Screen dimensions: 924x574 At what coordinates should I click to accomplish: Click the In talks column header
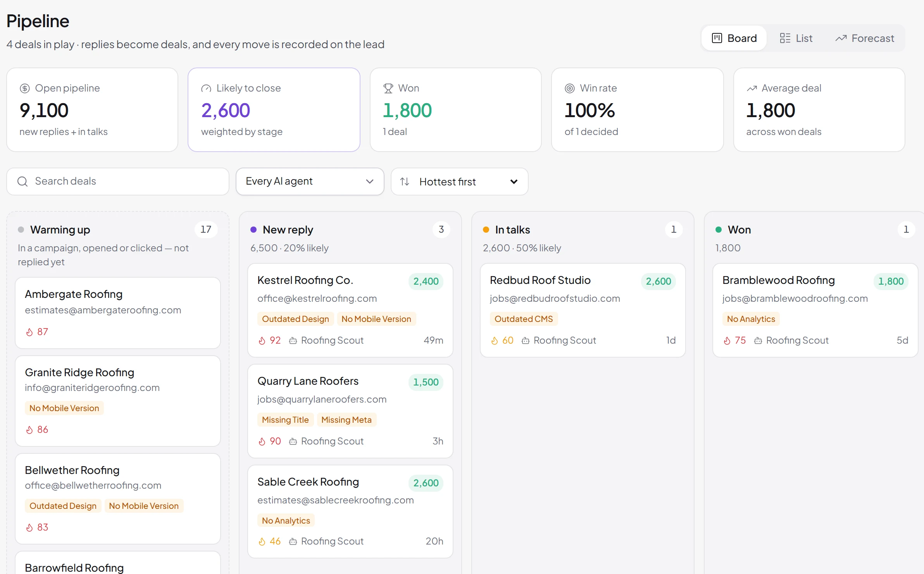point(512,230)
